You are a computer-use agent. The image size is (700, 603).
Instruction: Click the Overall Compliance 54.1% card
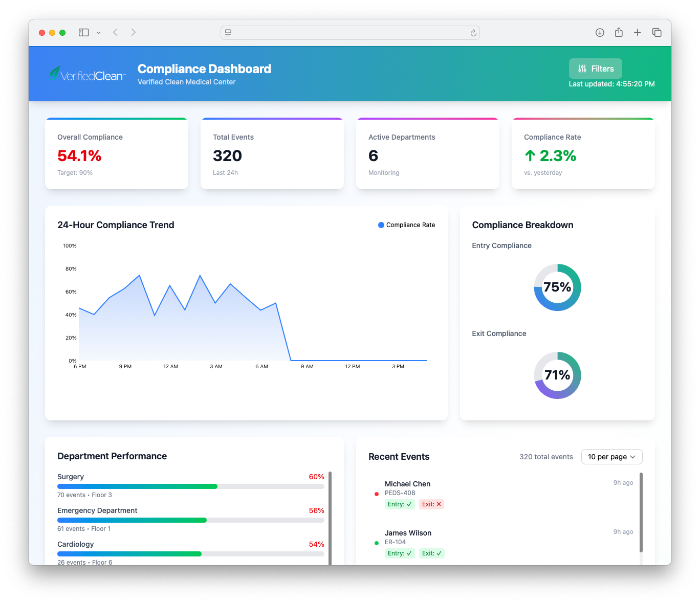117,154
